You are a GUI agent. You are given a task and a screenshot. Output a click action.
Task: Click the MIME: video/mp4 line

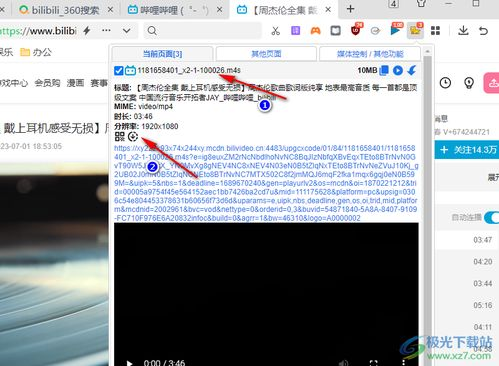143,107
